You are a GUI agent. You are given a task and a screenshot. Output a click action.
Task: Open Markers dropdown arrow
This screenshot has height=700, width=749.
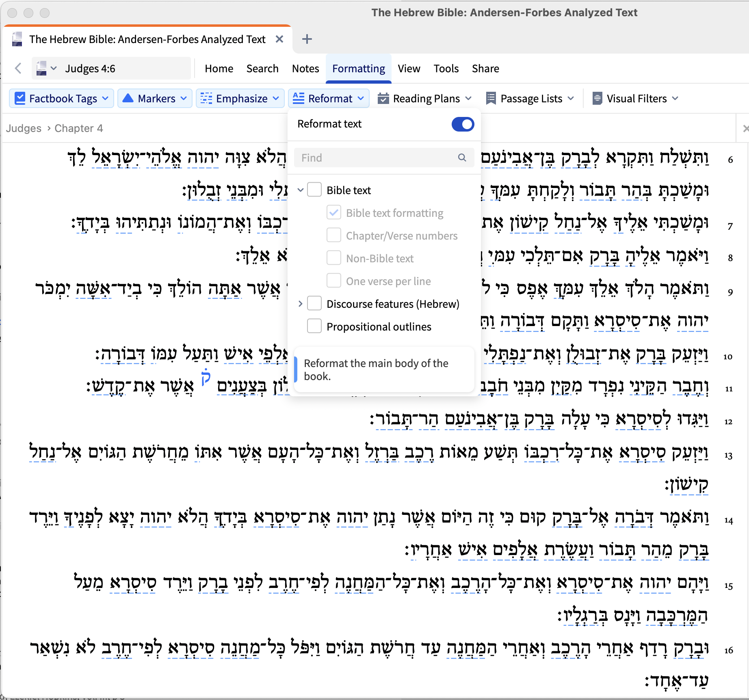[x=184, y=98]
